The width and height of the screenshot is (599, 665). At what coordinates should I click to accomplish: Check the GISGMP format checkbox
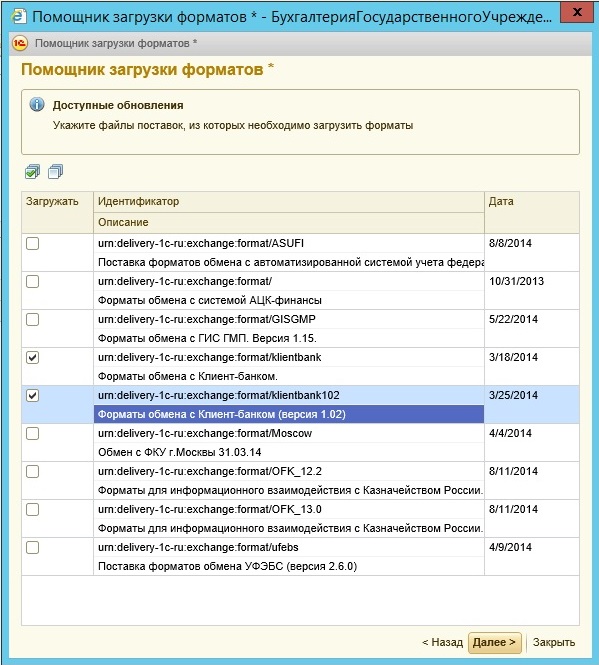33,319
